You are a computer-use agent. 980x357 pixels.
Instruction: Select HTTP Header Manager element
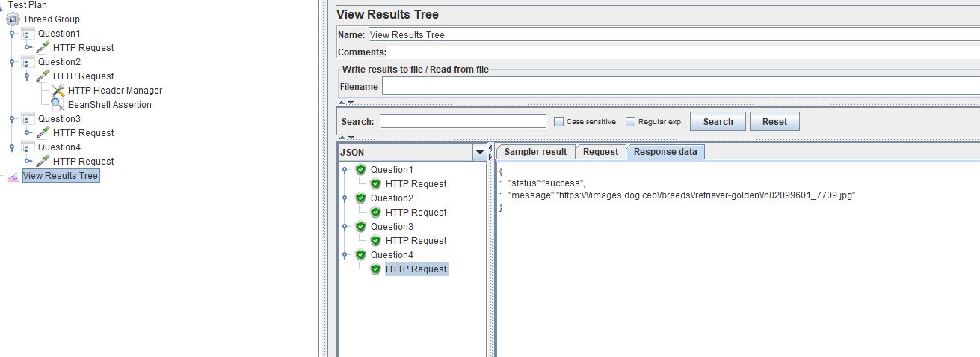pos(115,91)
